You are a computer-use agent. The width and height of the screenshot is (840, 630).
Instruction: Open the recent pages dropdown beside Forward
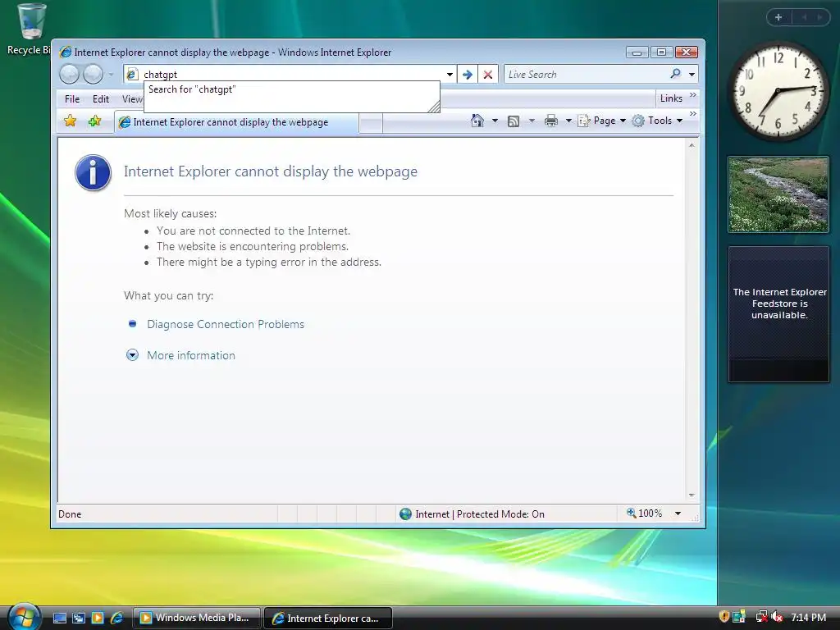coord(111,75)
